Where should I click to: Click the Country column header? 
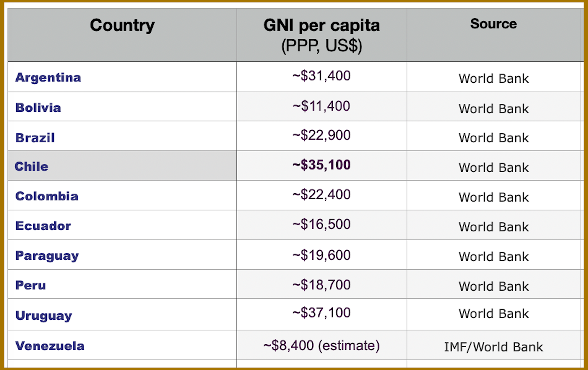tap(122, 25)
